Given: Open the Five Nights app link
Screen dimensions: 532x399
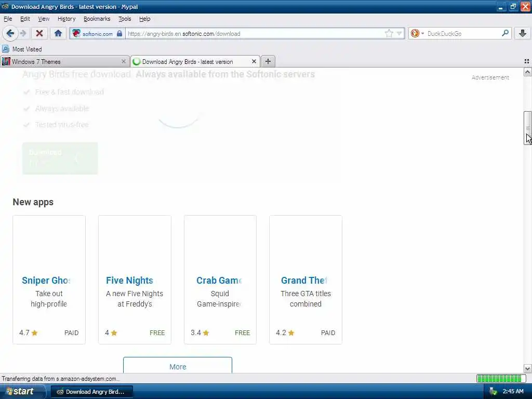Looking at the screenshot, I should pyautogui.click(x=129, y=280).
